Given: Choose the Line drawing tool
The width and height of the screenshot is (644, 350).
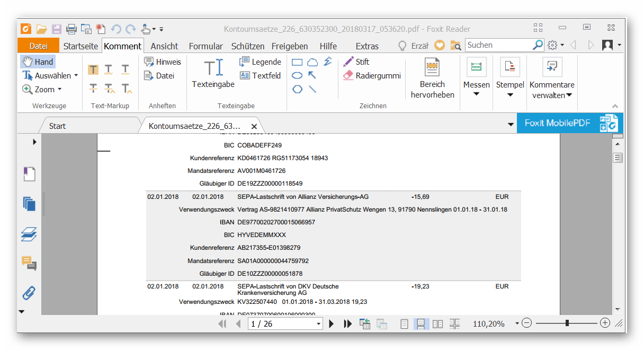Looking at the screenshot, I should [312, 89].
